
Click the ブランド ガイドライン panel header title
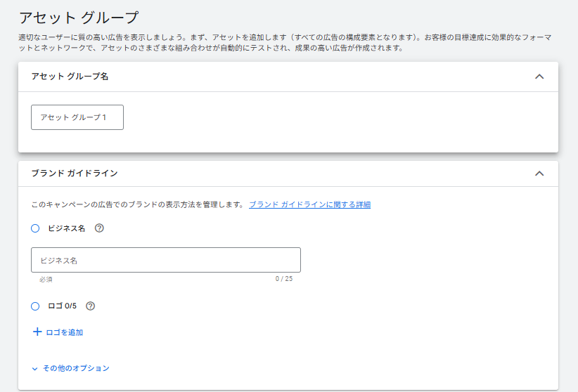coord(75,173)
